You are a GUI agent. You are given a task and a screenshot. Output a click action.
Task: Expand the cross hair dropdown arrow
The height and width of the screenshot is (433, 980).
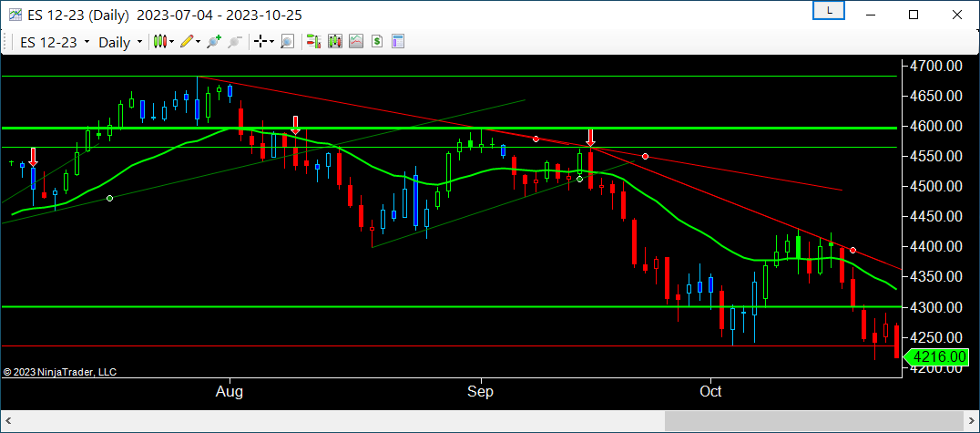[272, 42]
